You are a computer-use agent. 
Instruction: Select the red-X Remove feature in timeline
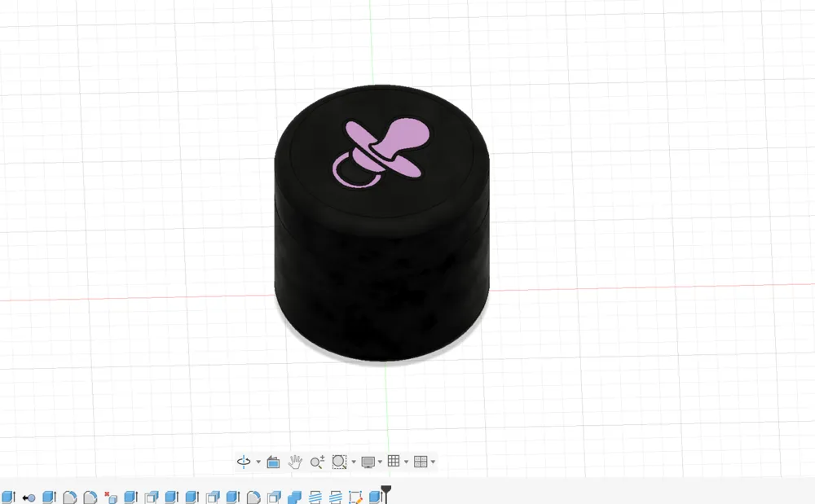click(x=110, y=497)
